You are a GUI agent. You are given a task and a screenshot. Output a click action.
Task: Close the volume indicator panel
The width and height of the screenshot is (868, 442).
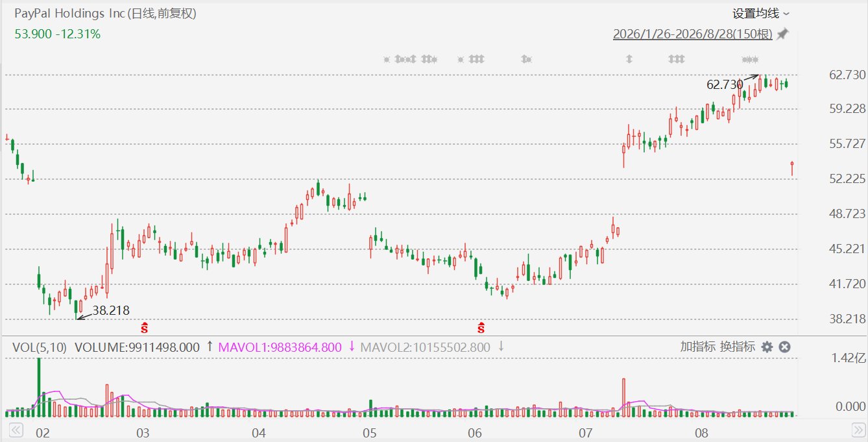[x=784, y=347]
